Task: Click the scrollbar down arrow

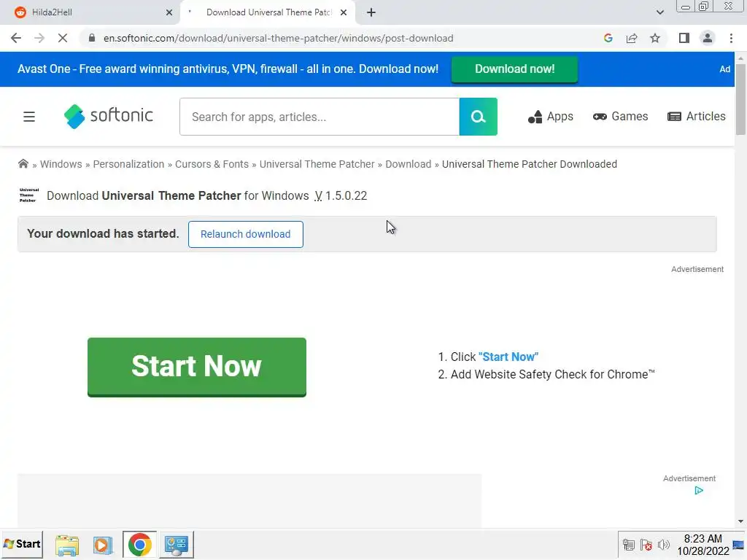Action: point(740,521)
